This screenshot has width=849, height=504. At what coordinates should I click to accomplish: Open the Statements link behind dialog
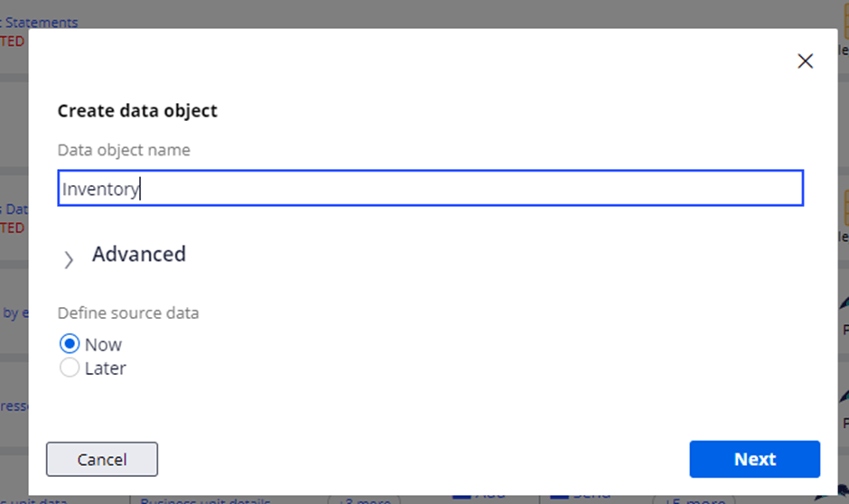pos(45,22)
